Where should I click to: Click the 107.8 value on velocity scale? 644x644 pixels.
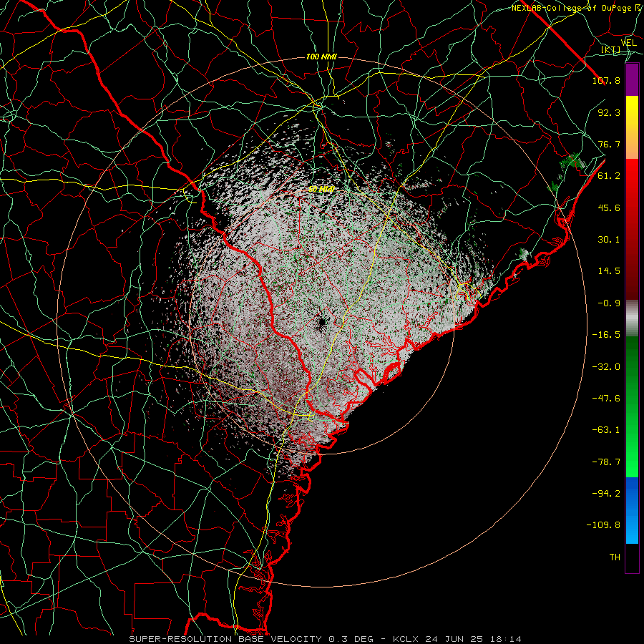pos(606,80)
